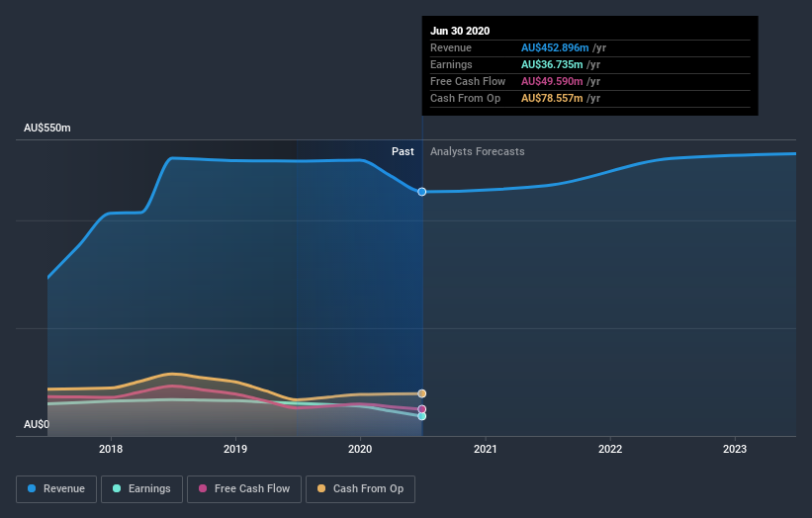Click the Cash From Op tooltip row label
This screenshot has height=518, width=812.
click(465, 98)
